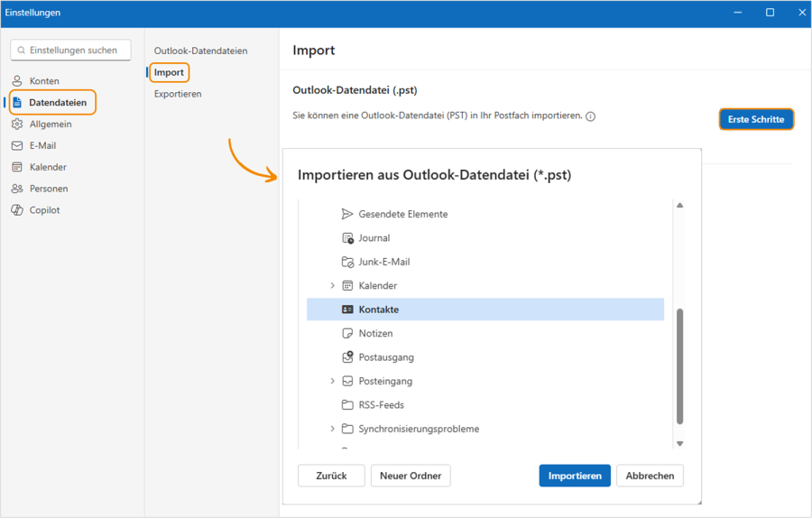Select the Junk-E-Mail folder label
The image size is (812, 518).
[x=383, y=262]
